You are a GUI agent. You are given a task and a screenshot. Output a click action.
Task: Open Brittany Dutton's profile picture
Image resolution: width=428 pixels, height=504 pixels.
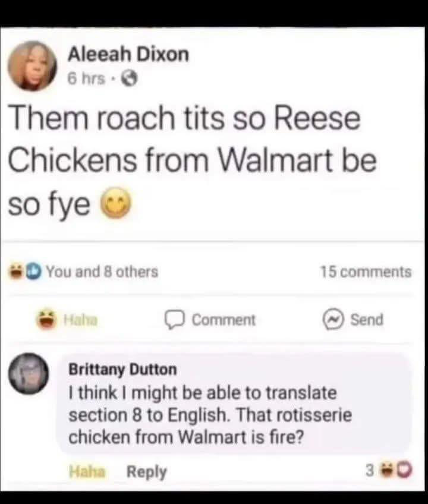pos(29,373)
